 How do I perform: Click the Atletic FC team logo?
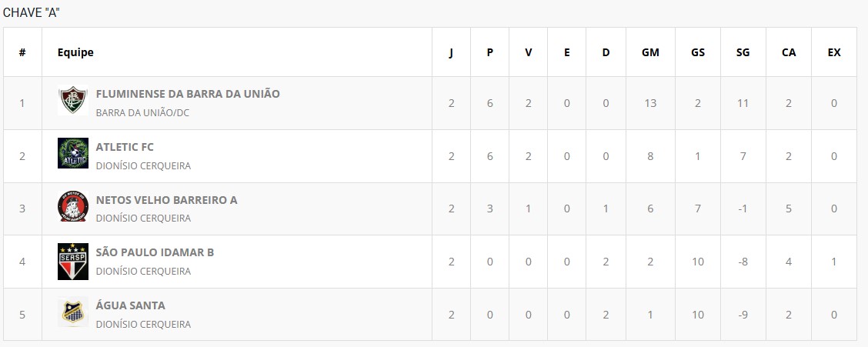73,155
